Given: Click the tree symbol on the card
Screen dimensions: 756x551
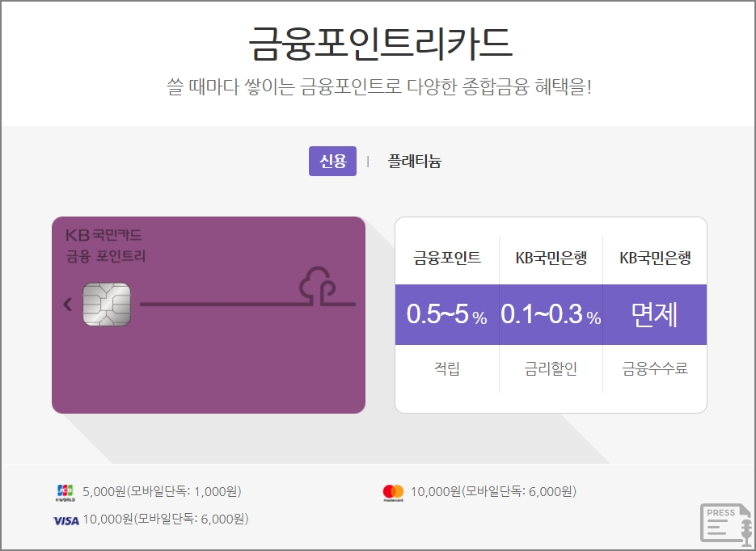Looking at the screenshot, I should pos(319,287).
